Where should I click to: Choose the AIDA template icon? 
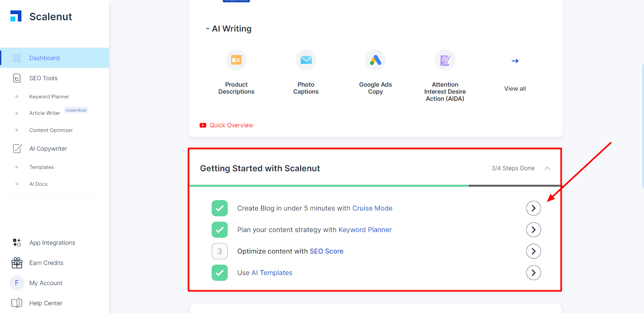coord(445,60)
